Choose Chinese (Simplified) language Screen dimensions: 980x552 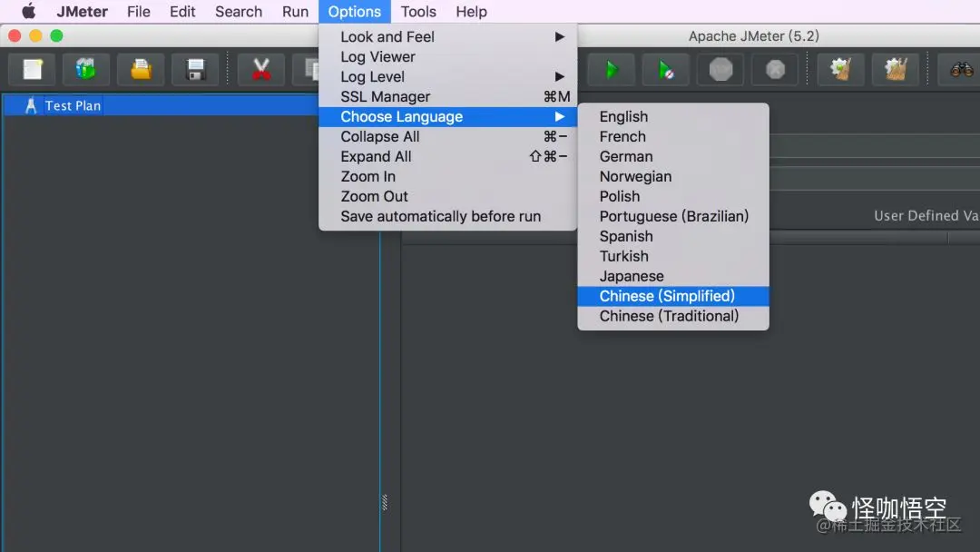[x=673, y=296]
